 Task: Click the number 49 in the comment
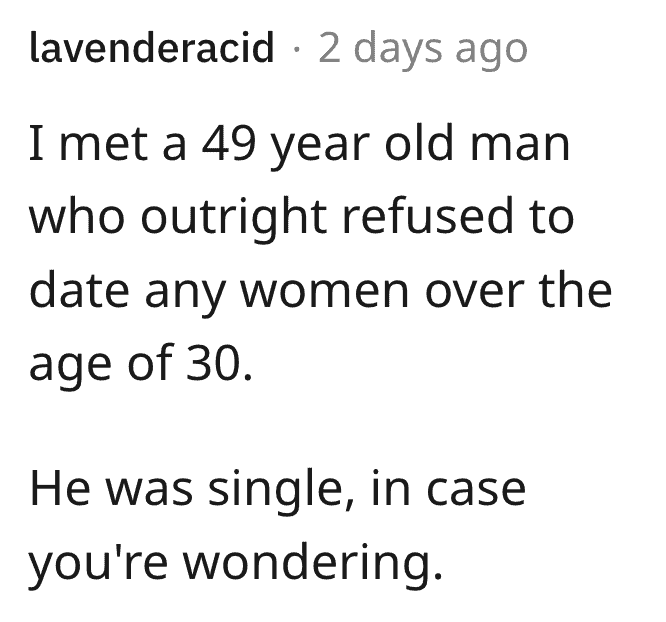(229, 144)
